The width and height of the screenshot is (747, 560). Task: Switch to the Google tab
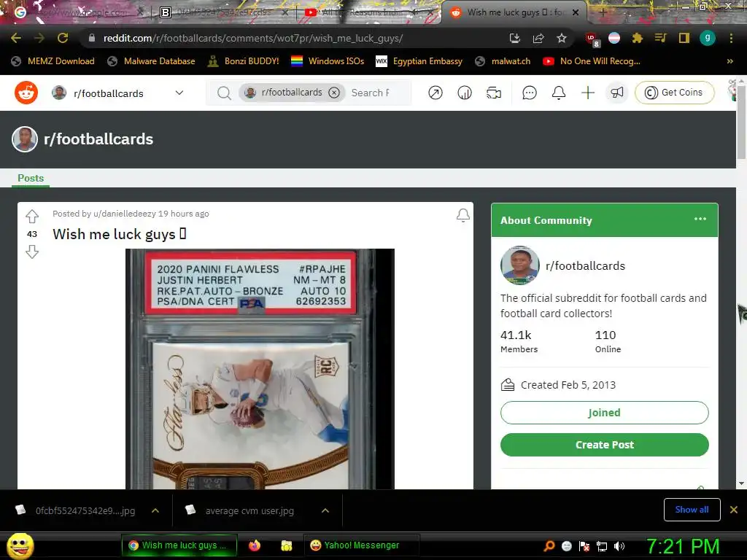pos(75,12)
